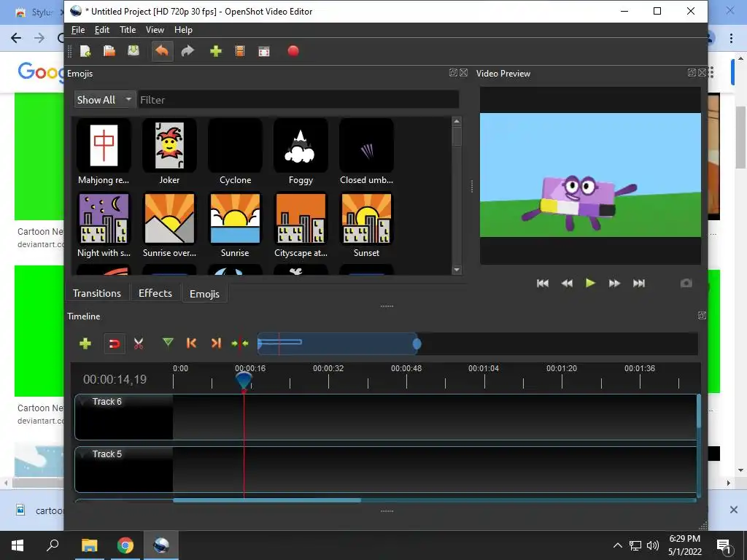Screen dimensions: 747x560
Task: Click the timeline horizontal scrollbar
Action: (267, 500)
